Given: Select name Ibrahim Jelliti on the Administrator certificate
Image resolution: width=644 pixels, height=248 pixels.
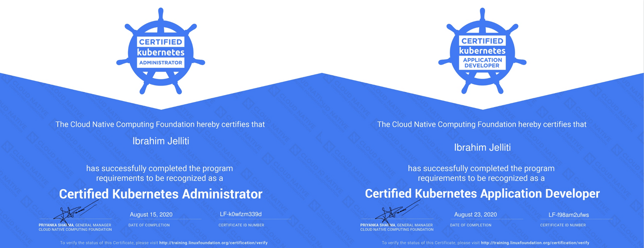Looking at the screenshot, I should click(x=161, y=141).
